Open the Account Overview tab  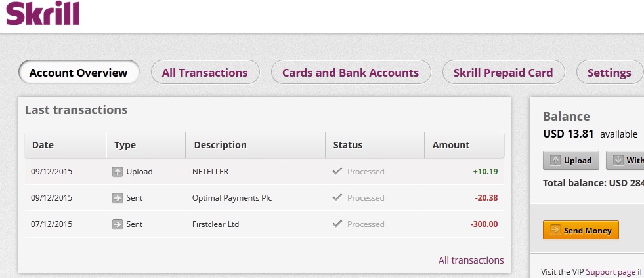79,73
